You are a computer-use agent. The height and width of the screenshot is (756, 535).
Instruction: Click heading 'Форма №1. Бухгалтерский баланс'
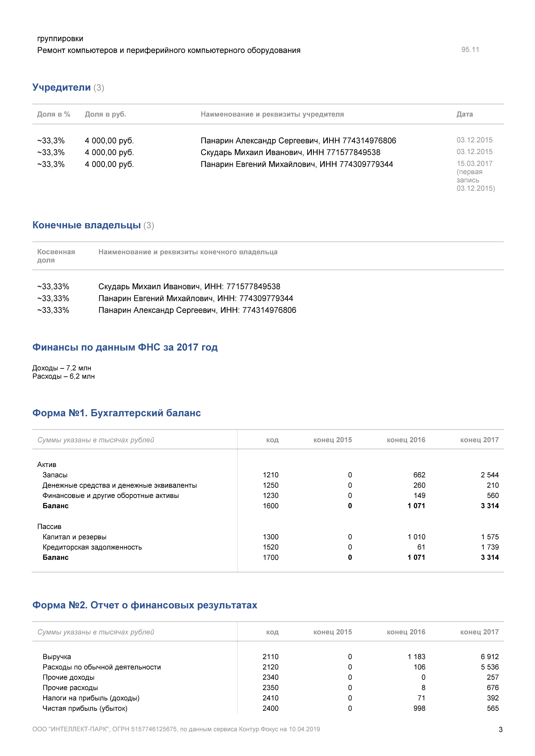pos(116,413)
